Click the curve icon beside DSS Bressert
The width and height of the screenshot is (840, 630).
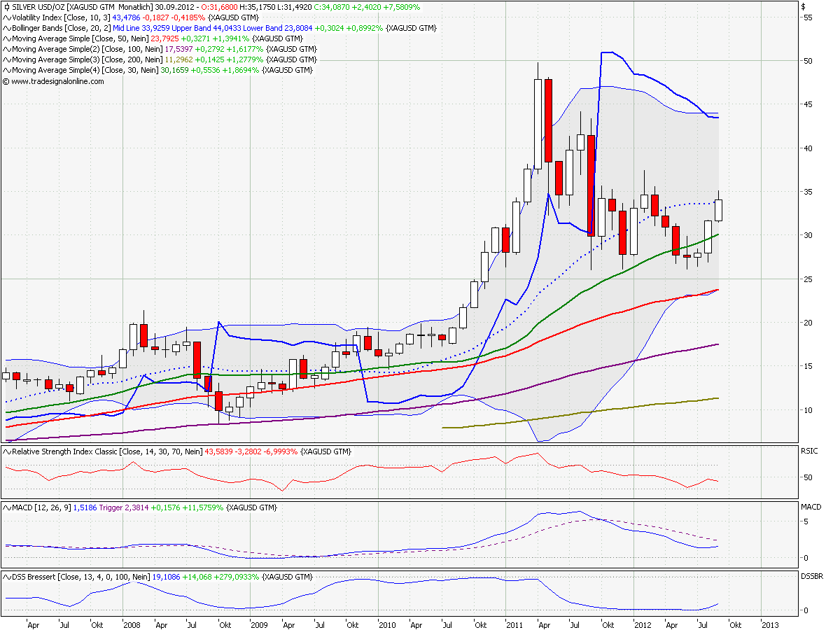(6, 577)
